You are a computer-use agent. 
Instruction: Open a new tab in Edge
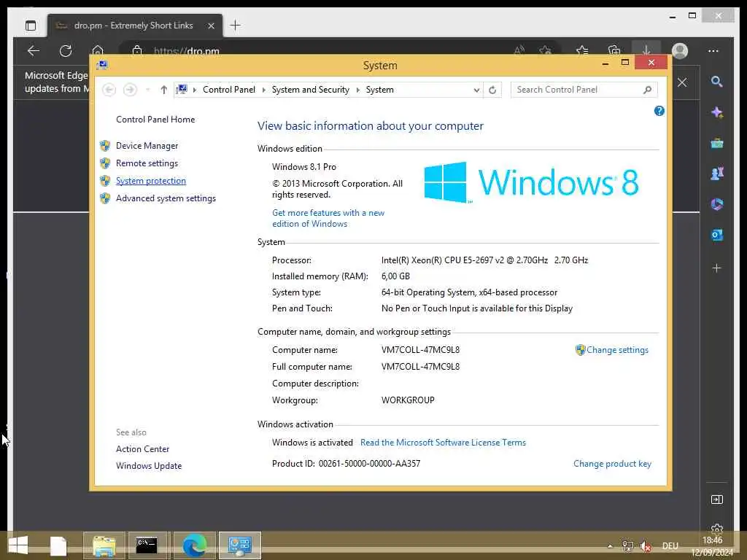tap(236, 26)
